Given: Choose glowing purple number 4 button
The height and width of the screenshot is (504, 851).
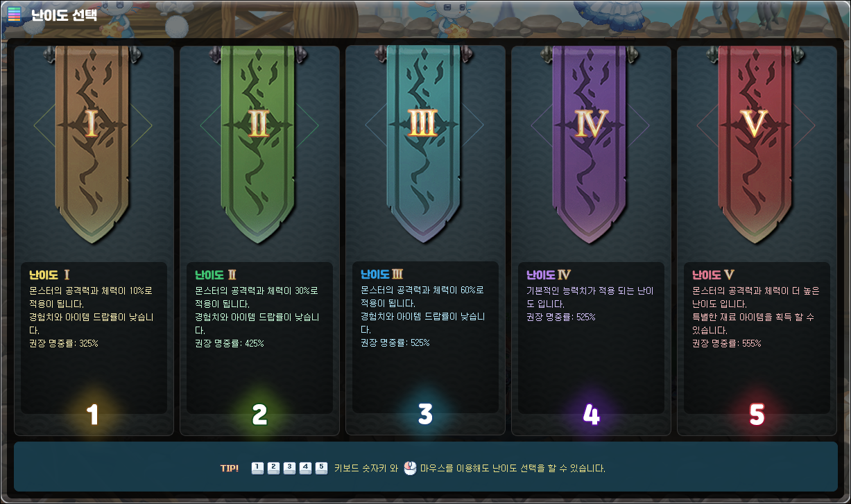Looking at the screenshot, I should 591,415.
